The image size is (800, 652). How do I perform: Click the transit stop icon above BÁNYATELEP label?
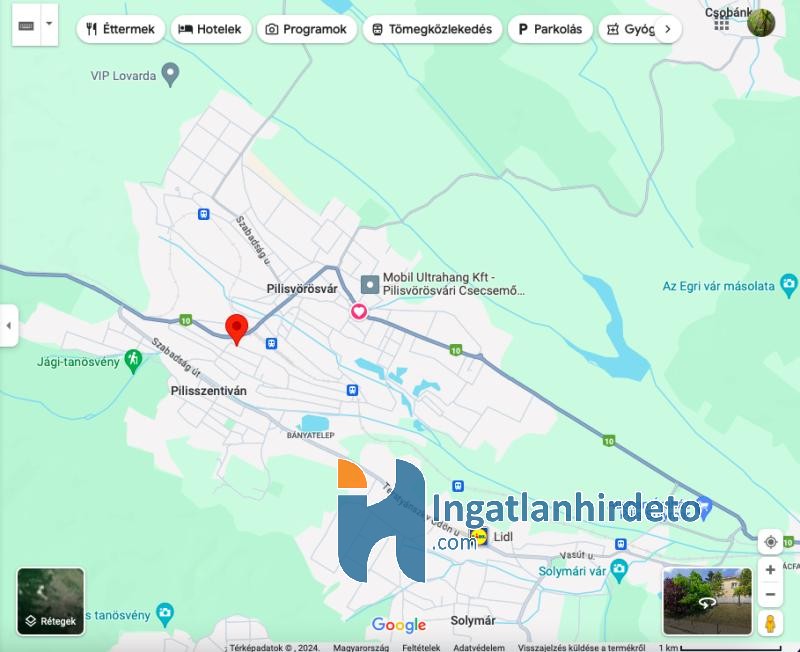click(352, 390)
